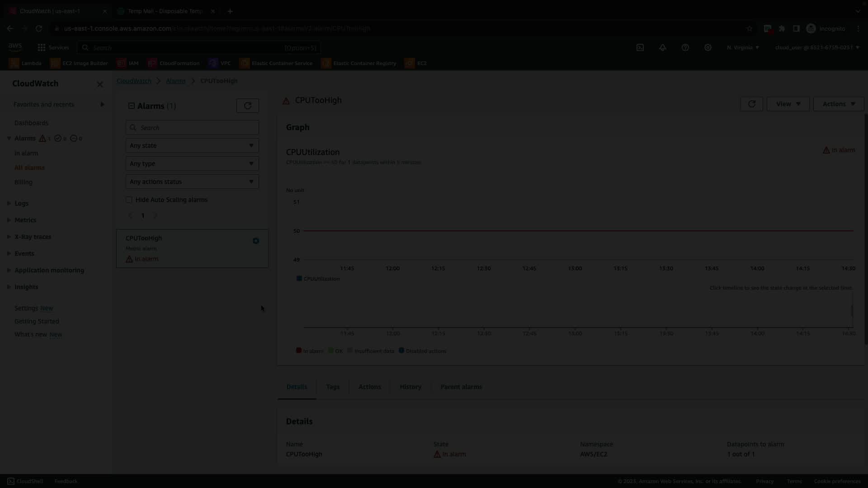Image resolution: width=868 pixels, height=488 pixels.
Task: Open the CloudShell icon in top bar
Action: click(640, 47)
